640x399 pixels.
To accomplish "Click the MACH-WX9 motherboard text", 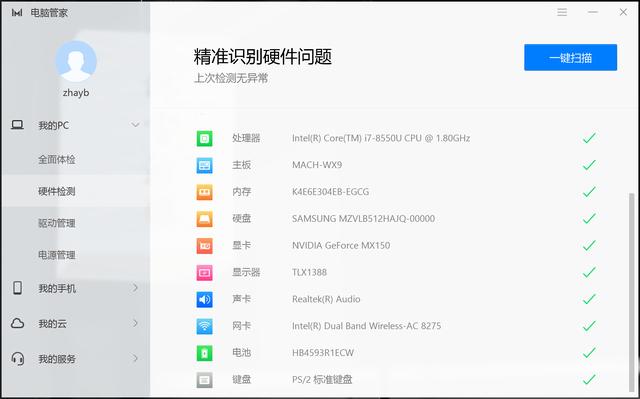I will [x=317, y=165].
